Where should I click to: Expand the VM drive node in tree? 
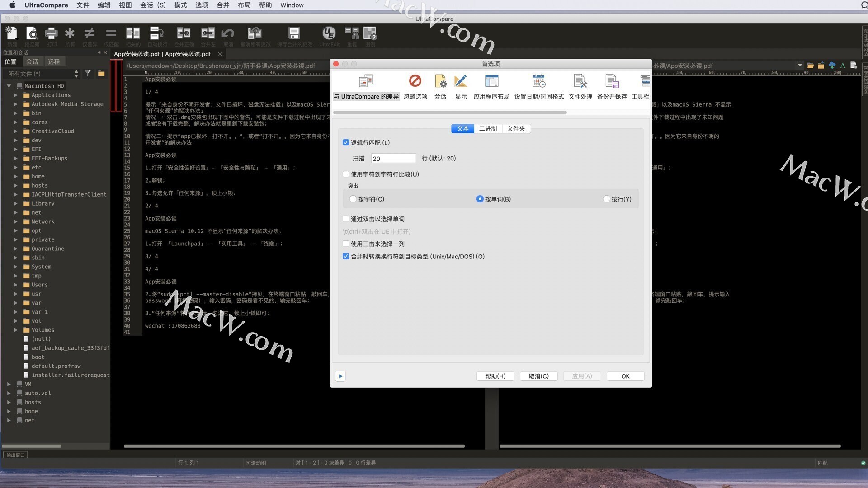click(9, 384)
